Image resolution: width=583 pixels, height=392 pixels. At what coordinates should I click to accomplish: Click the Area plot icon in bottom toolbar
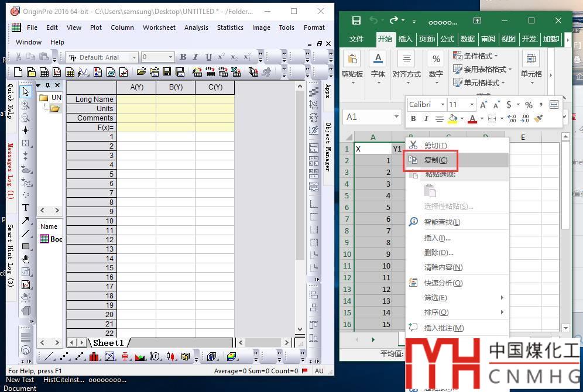140,357
